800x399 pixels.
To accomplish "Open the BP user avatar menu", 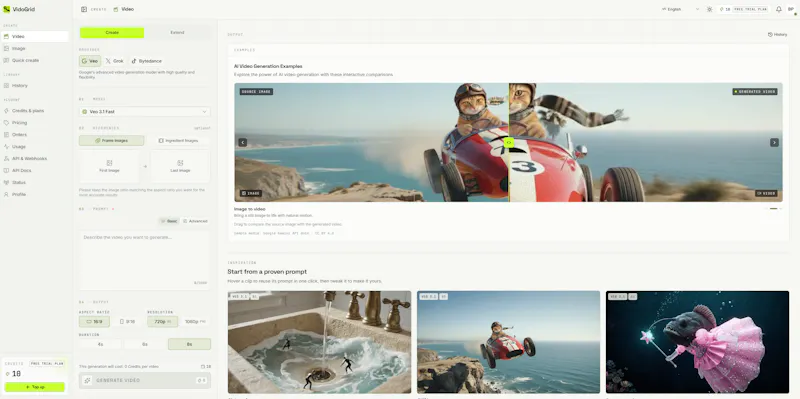I will click(791, 9).
